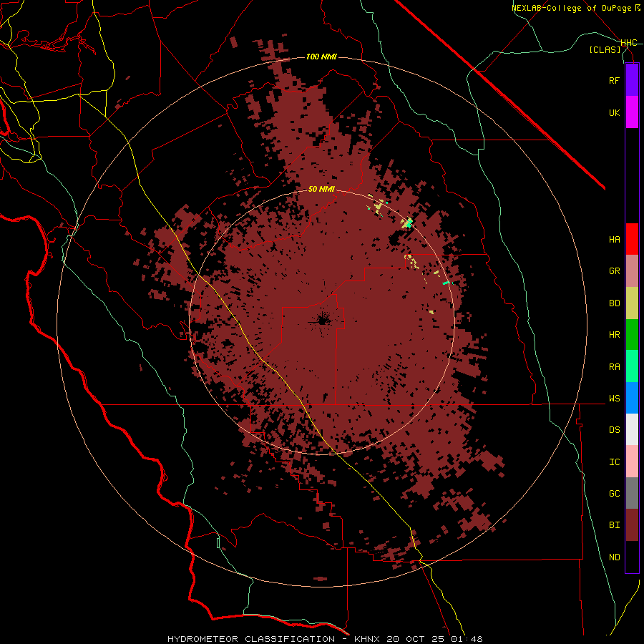
Task: Select the WS blue legend swatch
Action: click(632, 398)
